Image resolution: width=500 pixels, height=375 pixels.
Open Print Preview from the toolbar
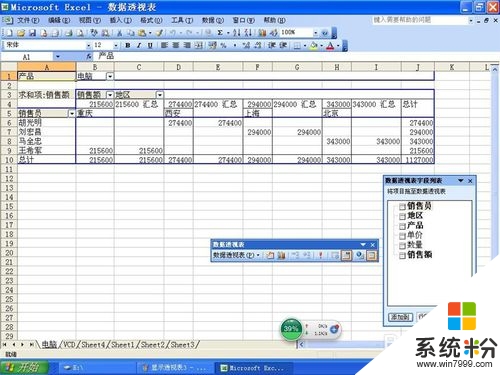80,33
